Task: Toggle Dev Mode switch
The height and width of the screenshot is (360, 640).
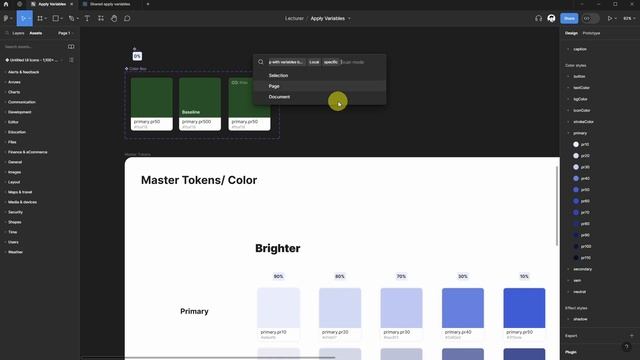Action: pos(590,18)
